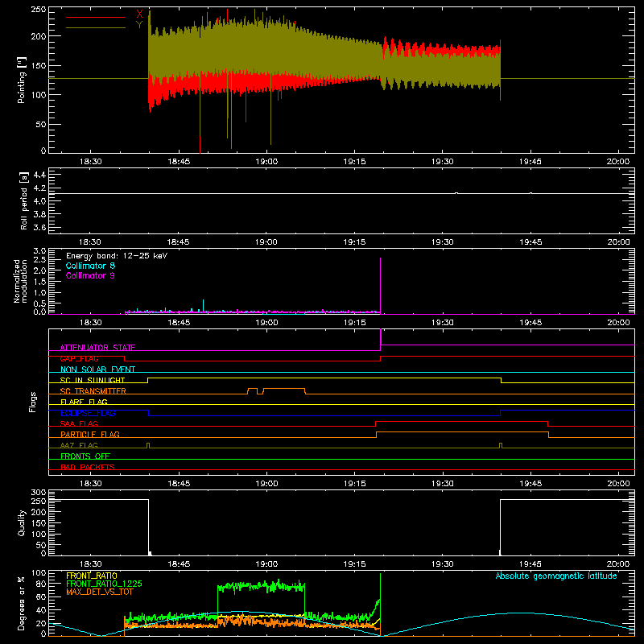Click the Quality axis title

(x=22, y=522)
